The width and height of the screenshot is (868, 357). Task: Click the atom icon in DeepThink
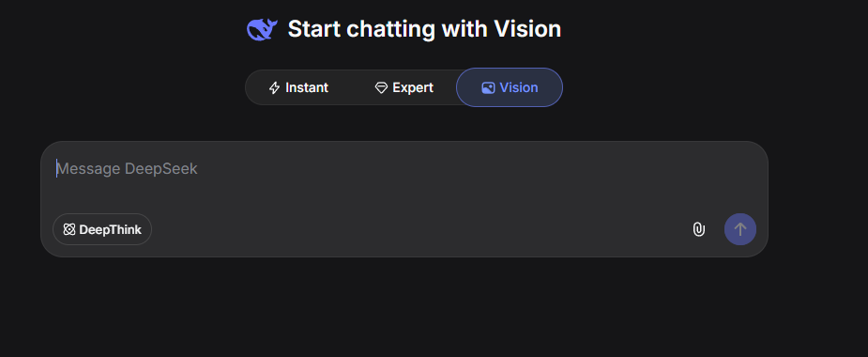point(69,229)
